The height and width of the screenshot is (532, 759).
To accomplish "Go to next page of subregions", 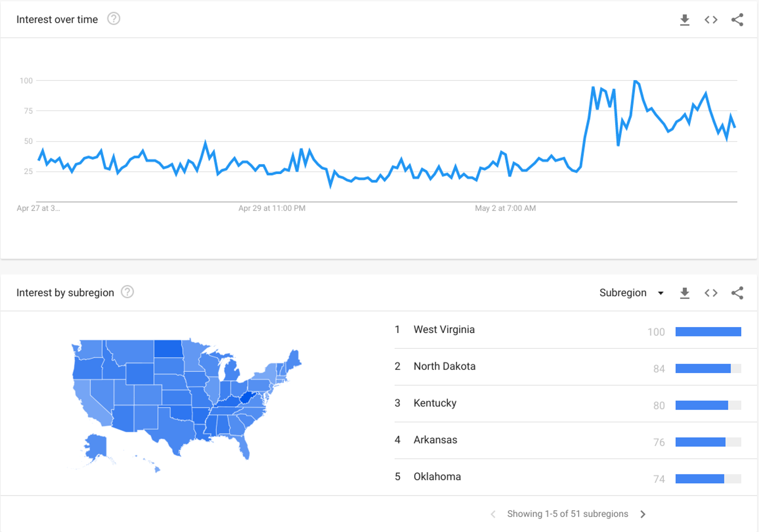I will pyautogui.click(x=643, y=514).
